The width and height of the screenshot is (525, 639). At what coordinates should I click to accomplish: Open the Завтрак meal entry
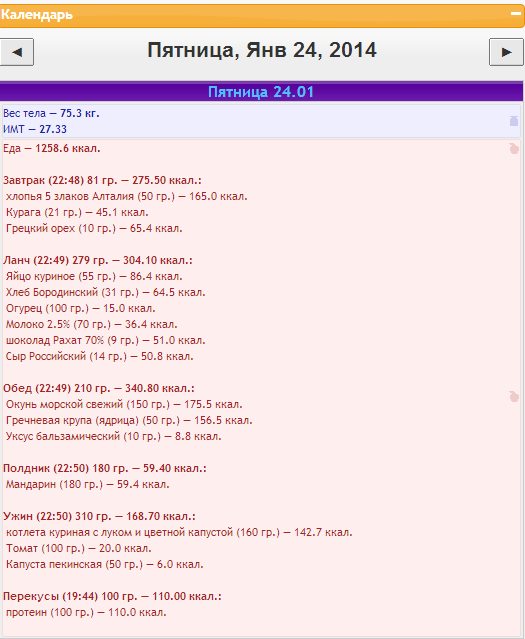click(x=102, y=180)
